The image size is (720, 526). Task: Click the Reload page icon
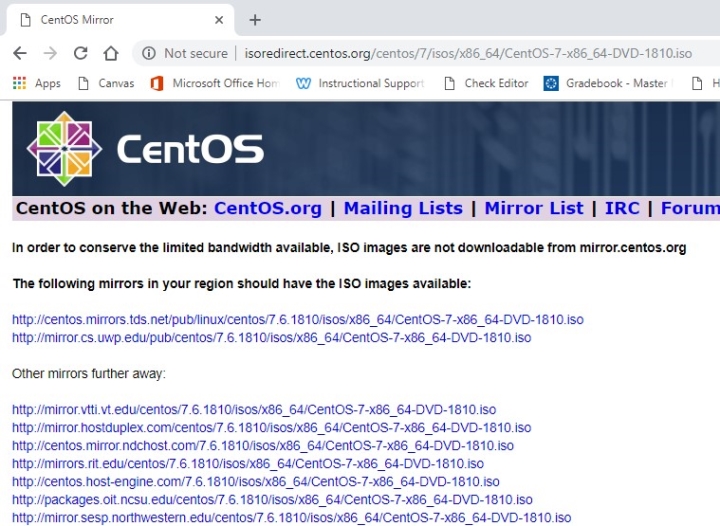tap(81, 53)
